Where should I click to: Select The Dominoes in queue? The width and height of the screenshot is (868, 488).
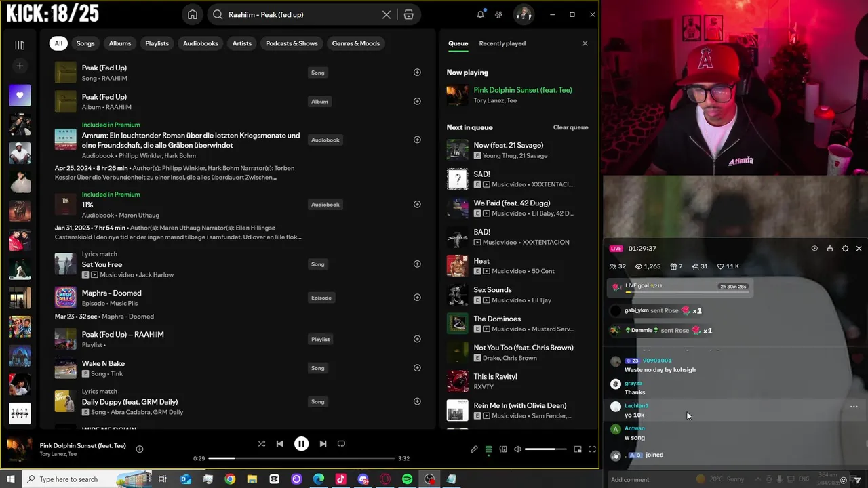pos(517,323)
